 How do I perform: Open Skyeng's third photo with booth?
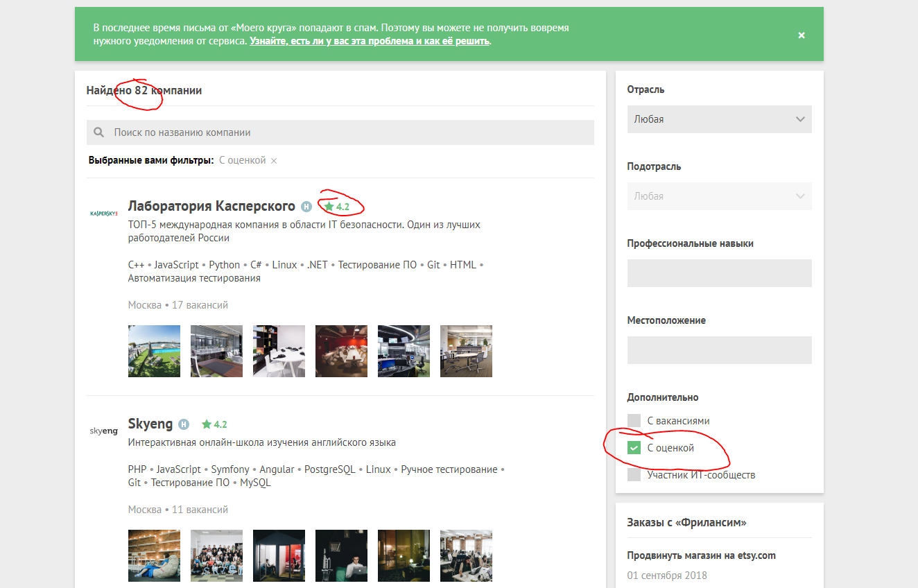(279, 555)
